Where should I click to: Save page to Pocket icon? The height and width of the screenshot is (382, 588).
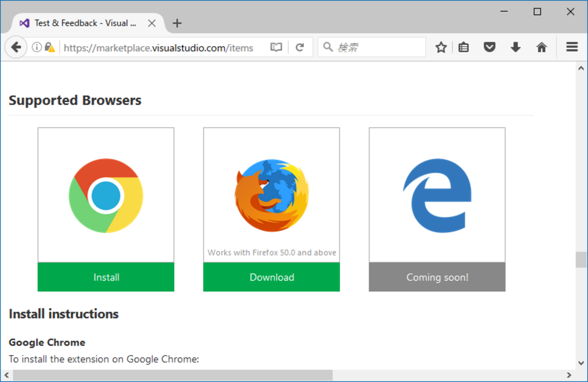(489, 47)
